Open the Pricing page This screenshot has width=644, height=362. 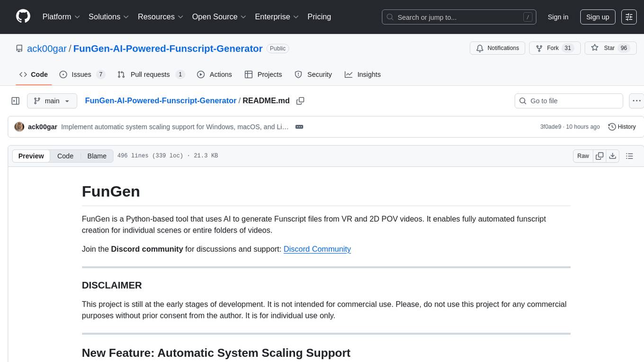click(319, 17)
